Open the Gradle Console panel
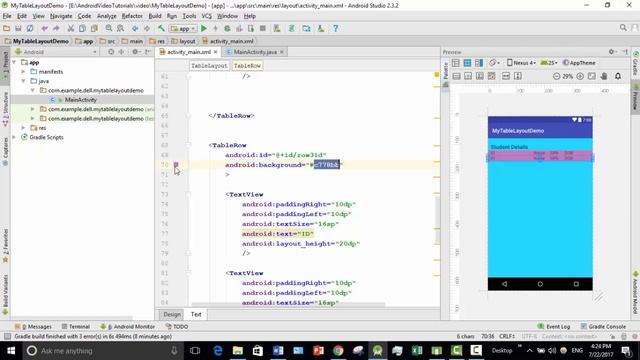This screenshot has height=360, width=640. tap(603, 327)
